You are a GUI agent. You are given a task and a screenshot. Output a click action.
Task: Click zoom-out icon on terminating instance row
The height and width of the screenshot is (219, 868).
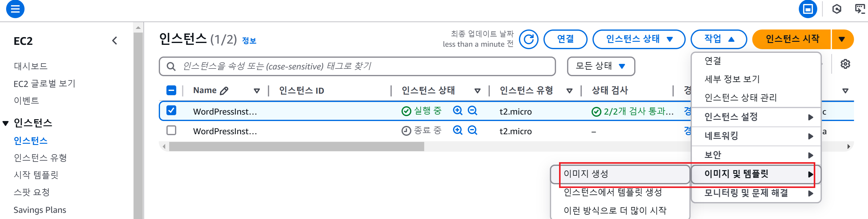pyautogui.click(x=472, y=130)
